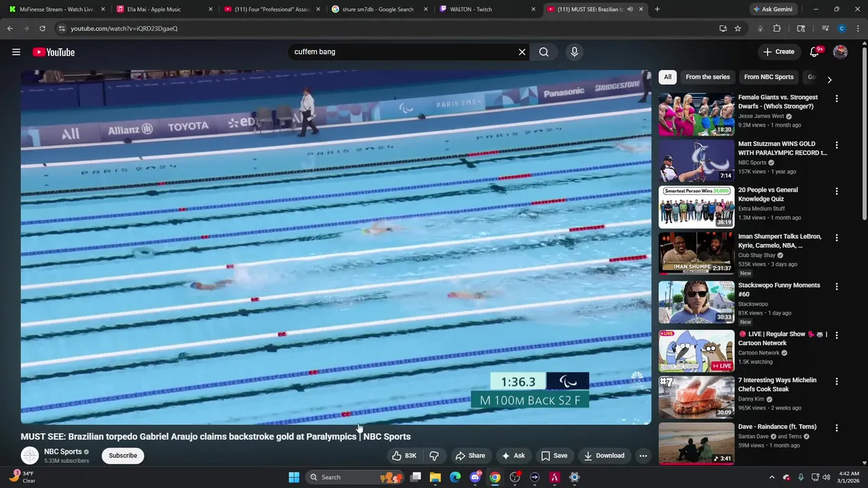Install the page as an app icon in the address bar
The width and height of the screenshot is (868, 488).
pos(723,28)
